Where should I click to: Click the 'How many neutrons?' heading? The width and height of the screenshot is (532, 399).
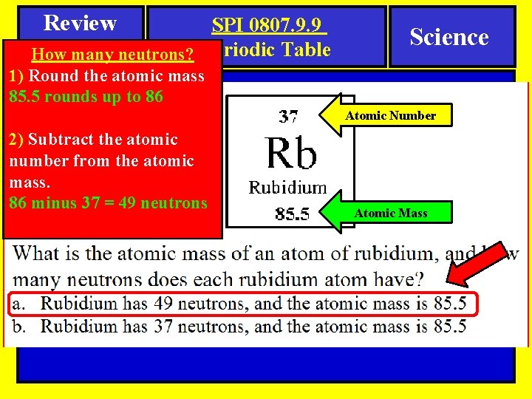112,54
